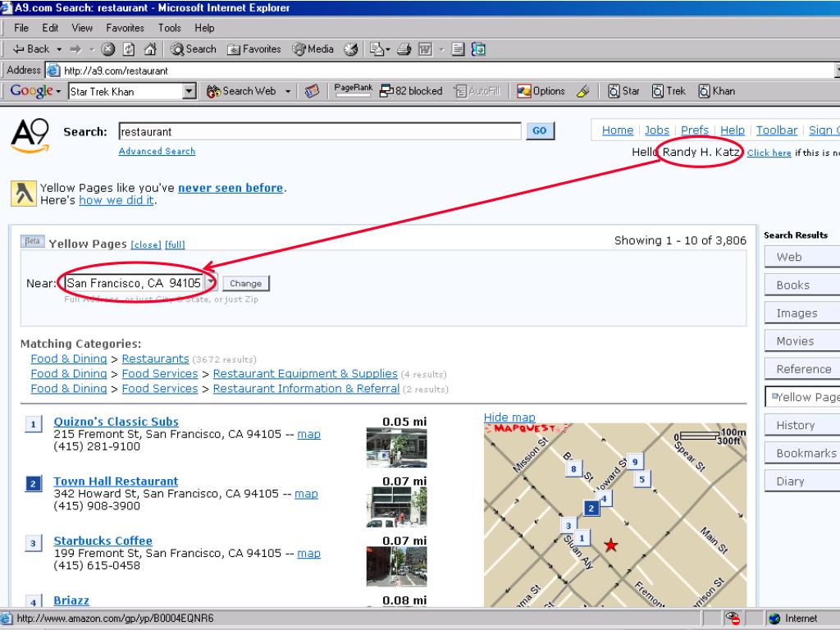Open the Jobs link
The height and width of the screenshot is (630, 840).
point(657,130)
